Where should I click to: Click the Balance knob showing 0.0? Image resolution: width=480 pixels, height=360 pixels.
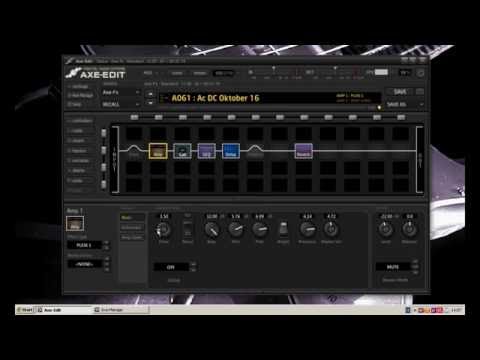[x=409, y=229]
